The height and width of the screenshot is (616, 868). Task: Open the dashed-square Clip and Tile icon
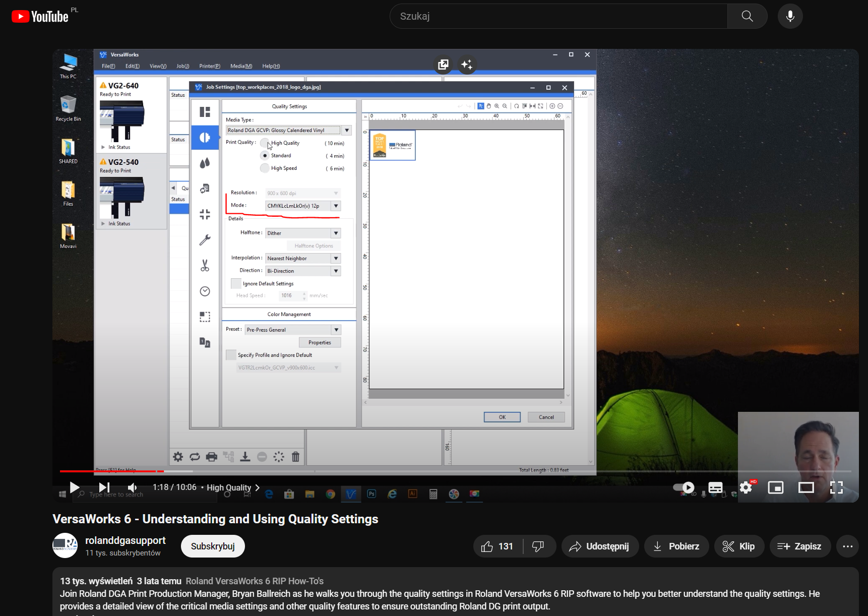205,317
